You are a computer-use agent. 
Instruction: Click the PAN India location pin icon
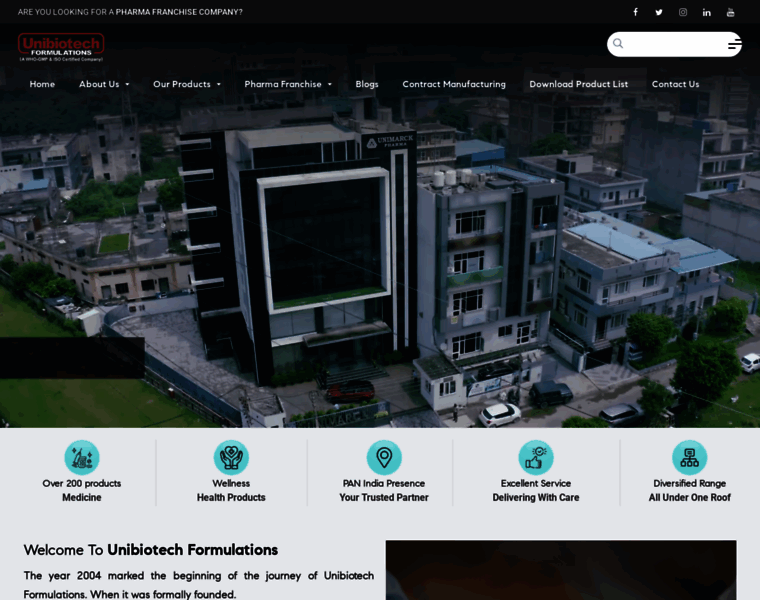tap(384, 457)
